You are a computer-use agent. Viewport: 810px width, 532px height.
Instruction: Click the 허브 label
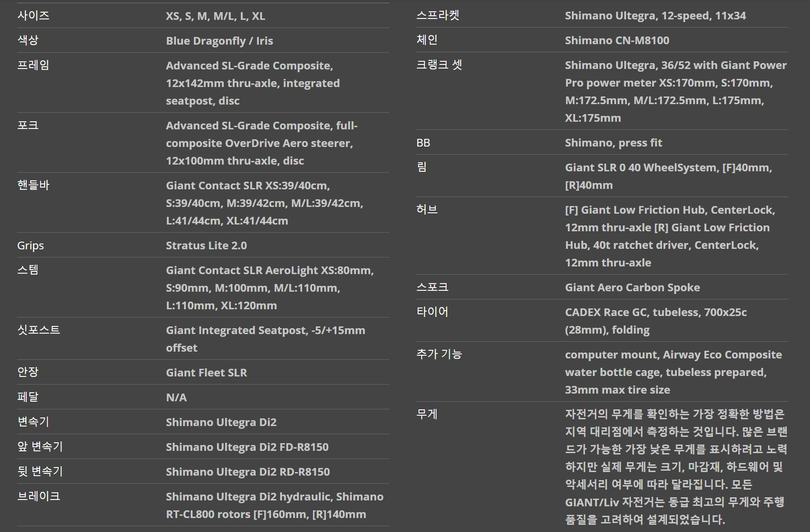[427, 210]
